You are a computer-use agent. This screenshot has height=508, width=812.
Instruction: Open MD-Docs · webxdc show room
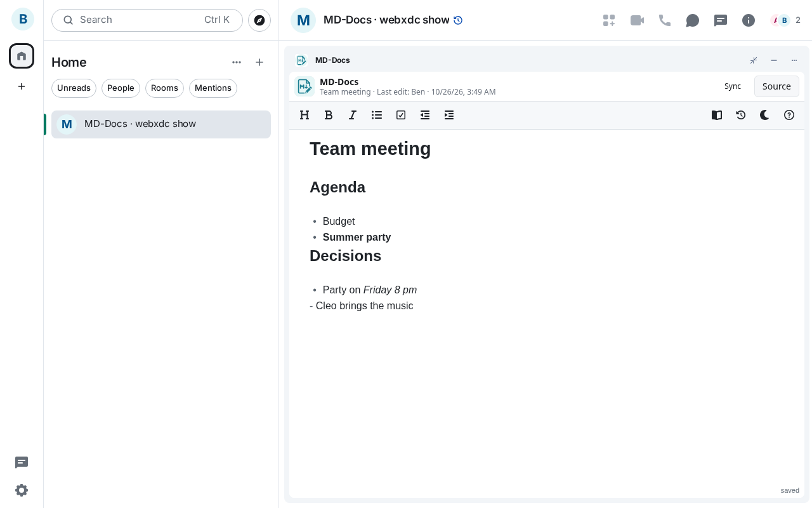coord(161,124)
